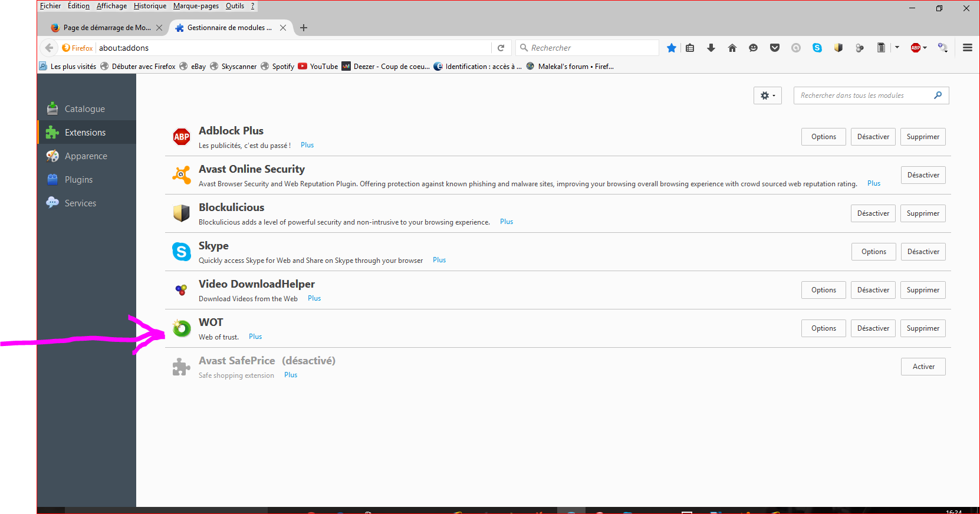Remove the WOT extension
Image resolution: width=980 pixels, height=514 pixels.
coord(923,328)
